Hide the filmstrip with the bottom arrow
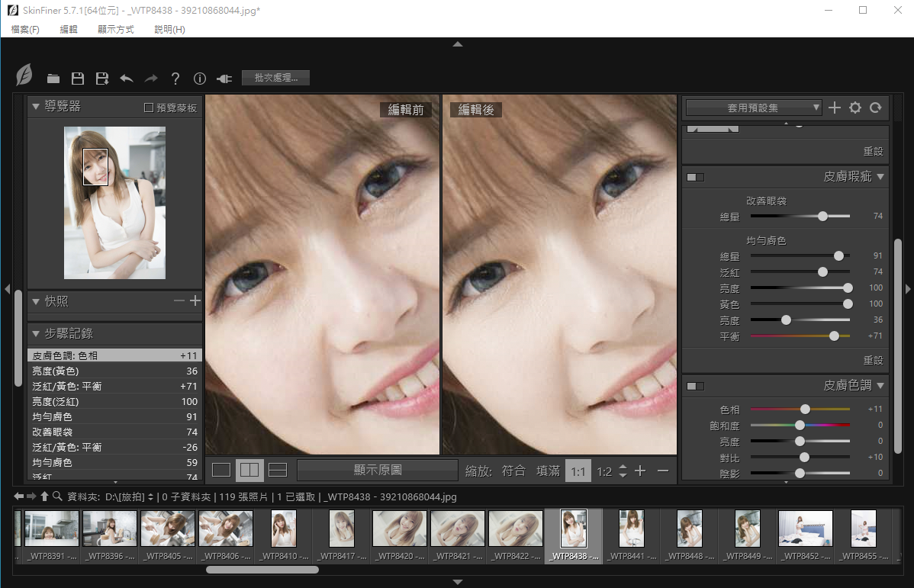This screenshot has width=914, height=588. (458, 582)
